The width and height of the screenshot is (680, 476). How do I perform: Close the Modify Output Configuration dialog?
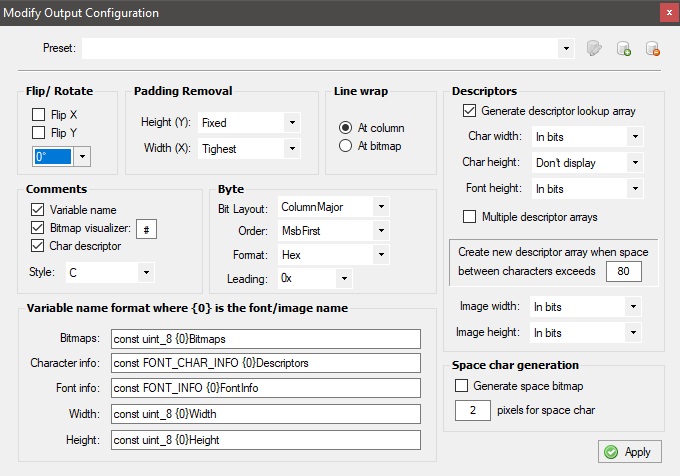pos(669,13)
